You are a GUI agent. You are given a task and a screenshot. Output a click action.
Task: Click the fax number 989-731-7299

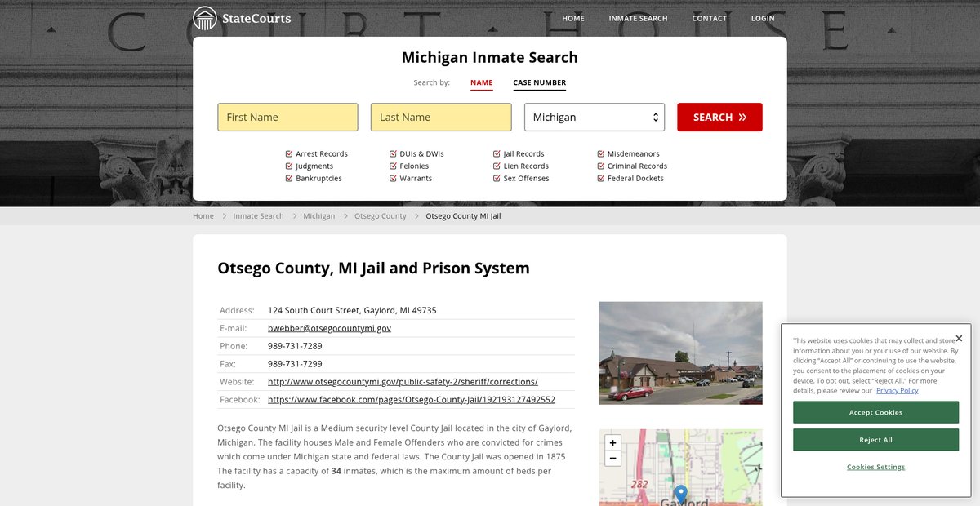coord(295,364)
